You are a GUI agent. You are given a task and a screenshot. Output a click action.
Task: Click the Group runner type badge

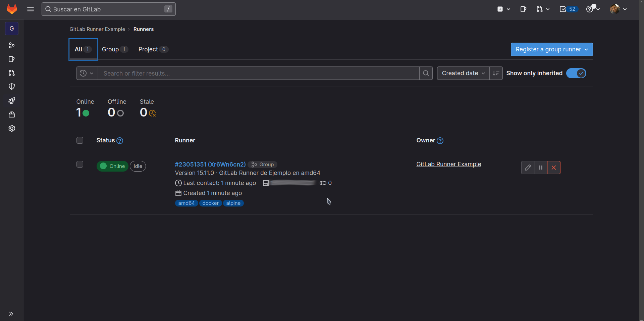pyautogui.click(x=263, y=165)
